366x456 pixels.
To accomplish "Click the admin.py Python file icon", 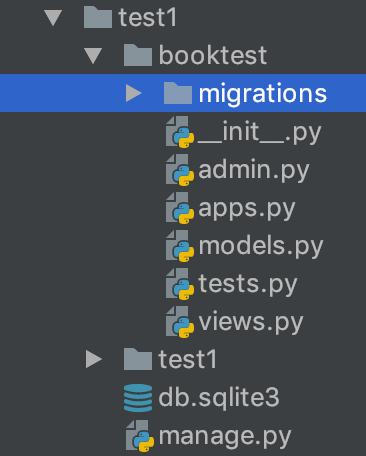I will [x=180, y=170].
